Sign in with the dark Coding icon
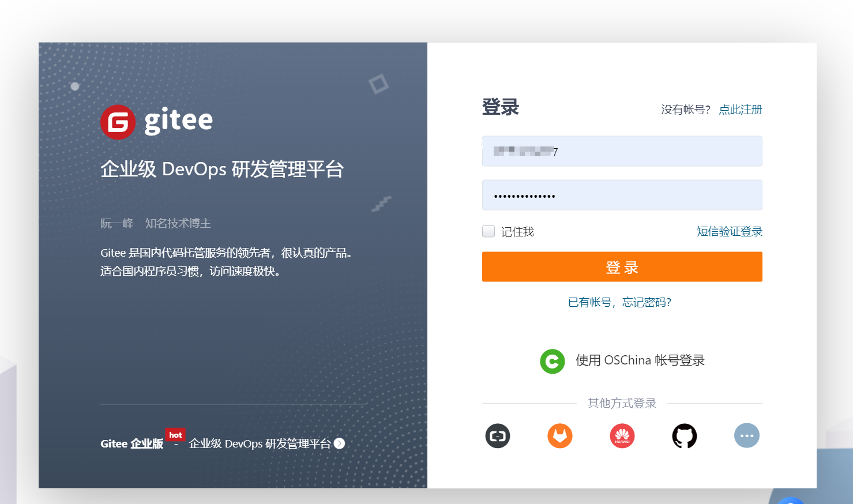 coord(498,436)
